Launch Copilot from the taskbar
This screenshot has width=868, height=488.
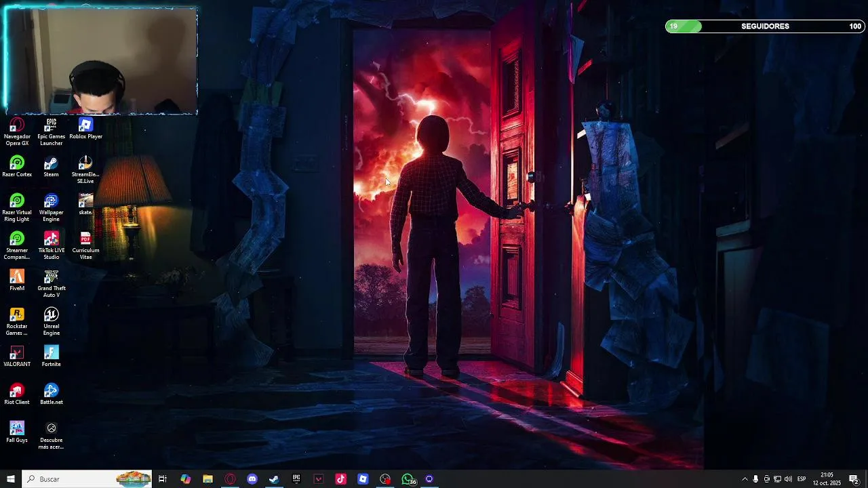[185, 479]
